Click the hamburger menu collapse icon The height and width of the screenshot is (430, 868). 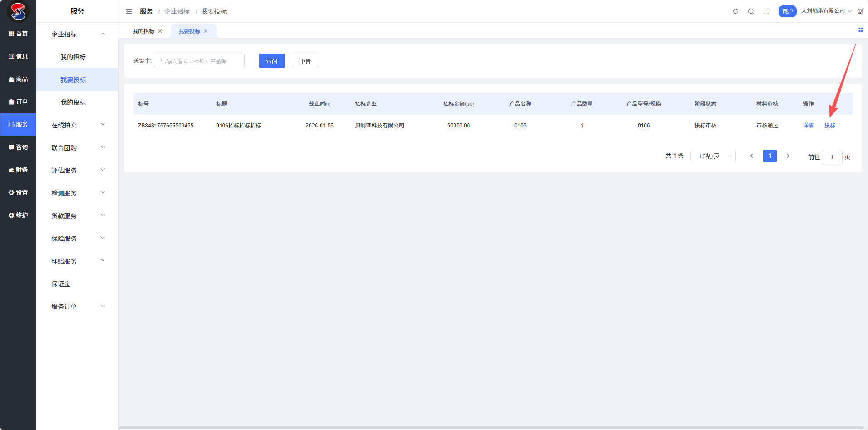pos(129,11)
